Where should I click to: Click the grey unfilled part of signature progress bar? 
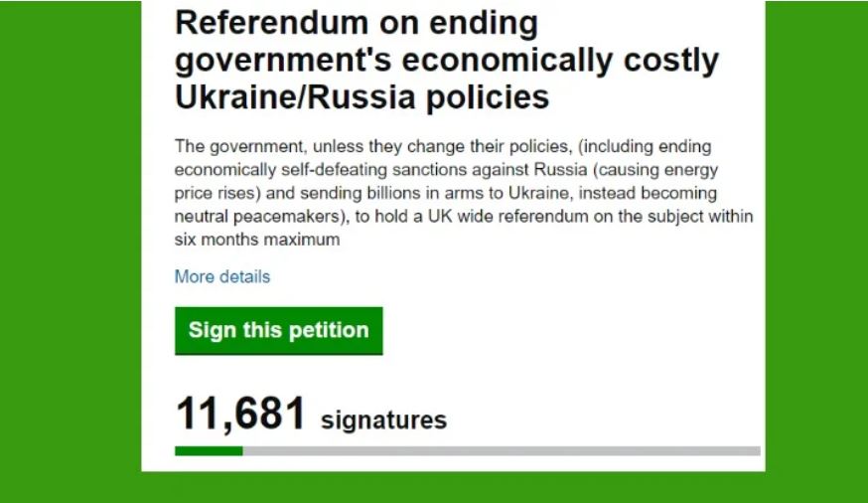(502, 450)
